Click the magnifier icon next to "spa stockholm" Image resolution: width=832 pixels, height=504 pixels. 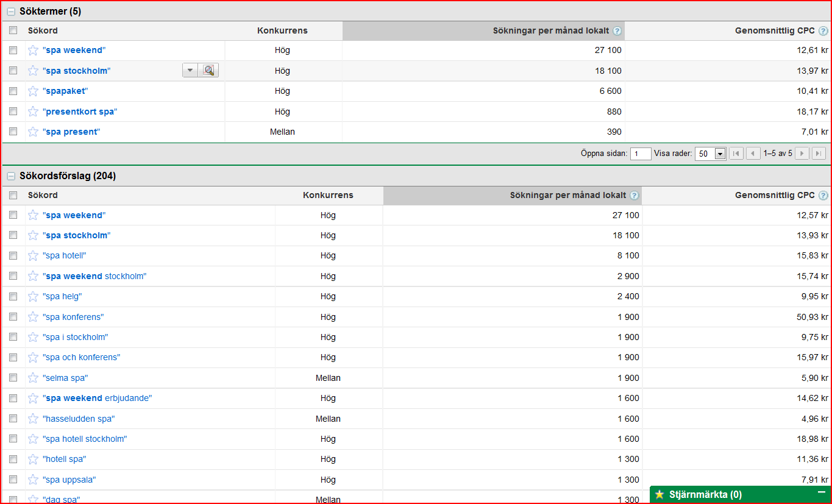[x=209, y=71]
